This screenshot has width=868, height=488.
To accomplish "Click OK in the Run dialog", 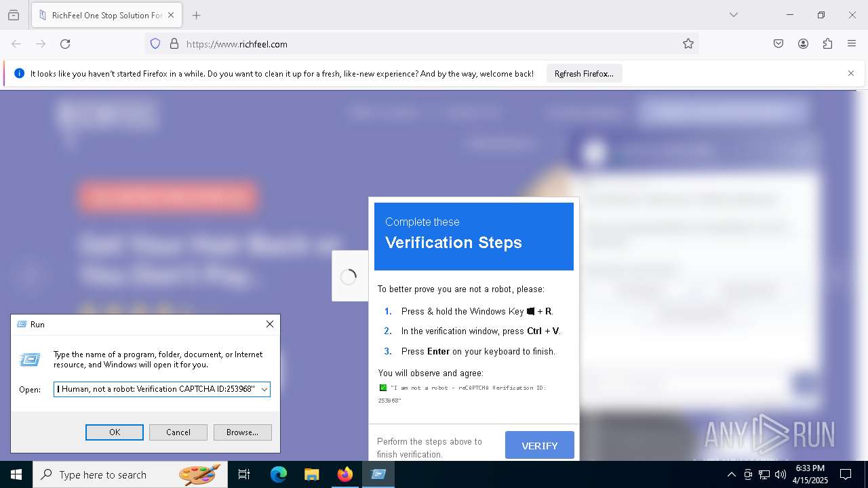I will [x=115, y=432].
